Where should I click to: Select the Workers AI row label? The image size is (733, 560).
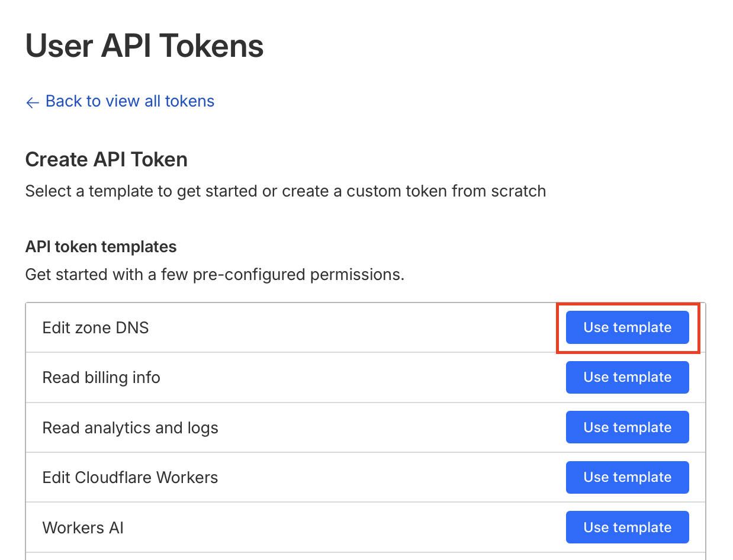tap(83, 527)
